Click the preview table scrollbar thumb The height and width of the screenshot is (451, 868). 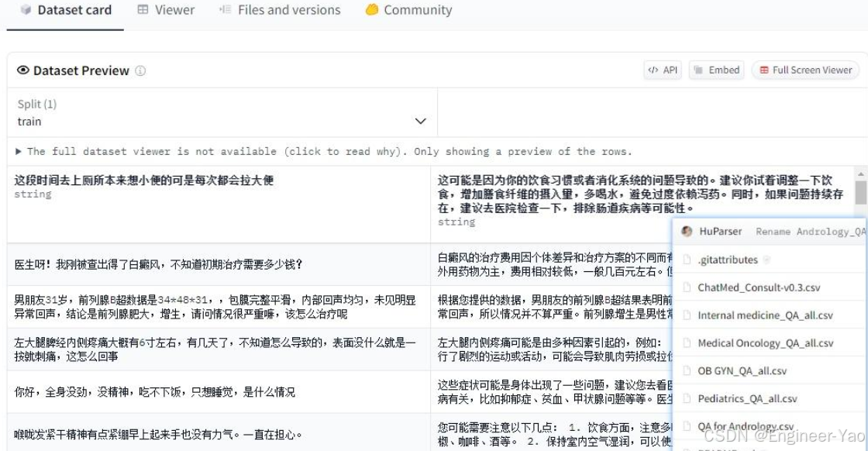(x=861, y=193)
